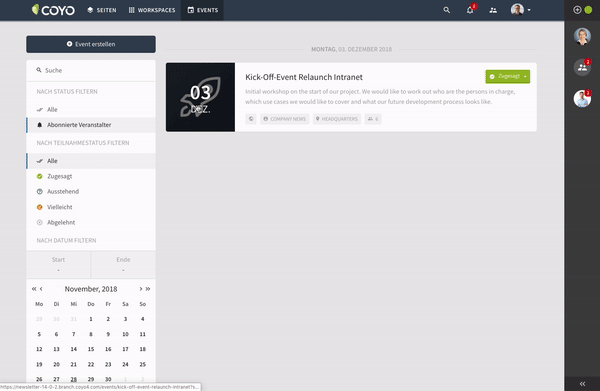Select November 15 in calendar
This screenshot has height=391, width=600.
point(91,349)
